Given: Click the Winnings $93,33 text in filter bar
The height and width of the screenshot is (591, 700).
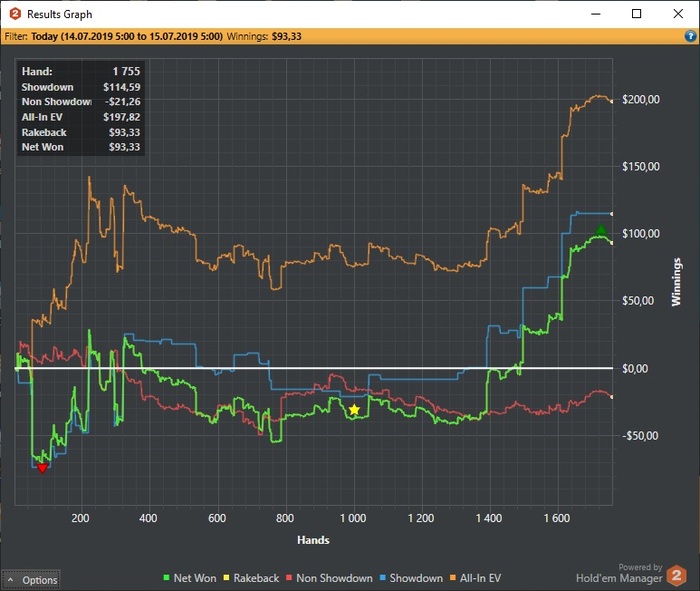Looking at the screenshot, I should coord(264,37).
